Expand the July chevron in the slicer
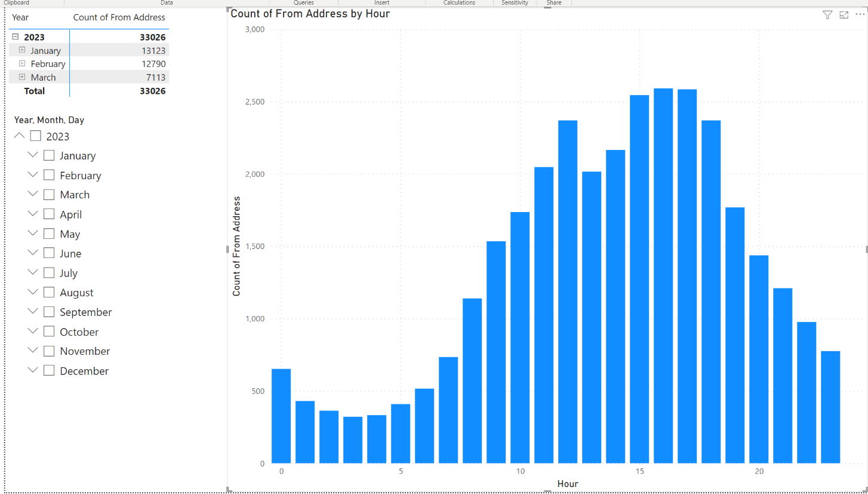868x494 pixels. (33, 272)
